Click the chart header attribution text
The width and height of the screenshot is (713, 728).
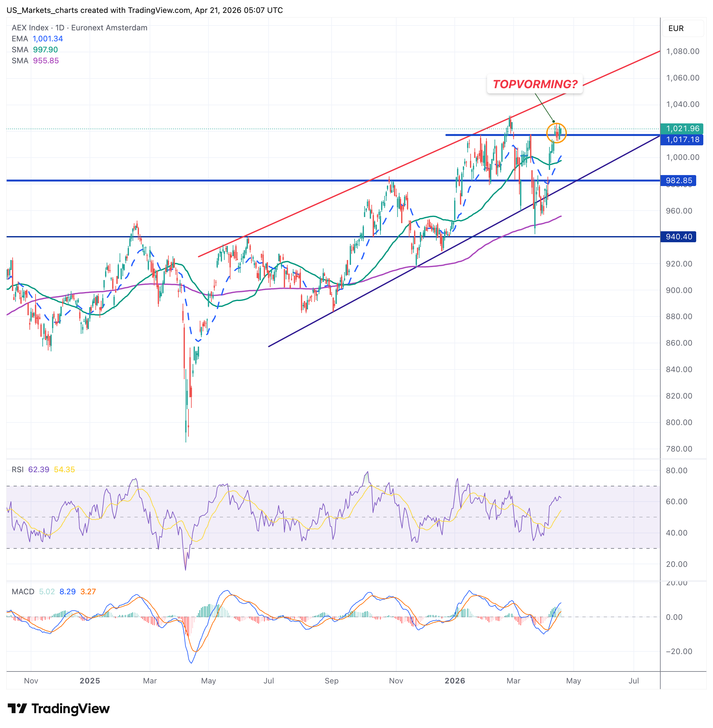[144, 10]
